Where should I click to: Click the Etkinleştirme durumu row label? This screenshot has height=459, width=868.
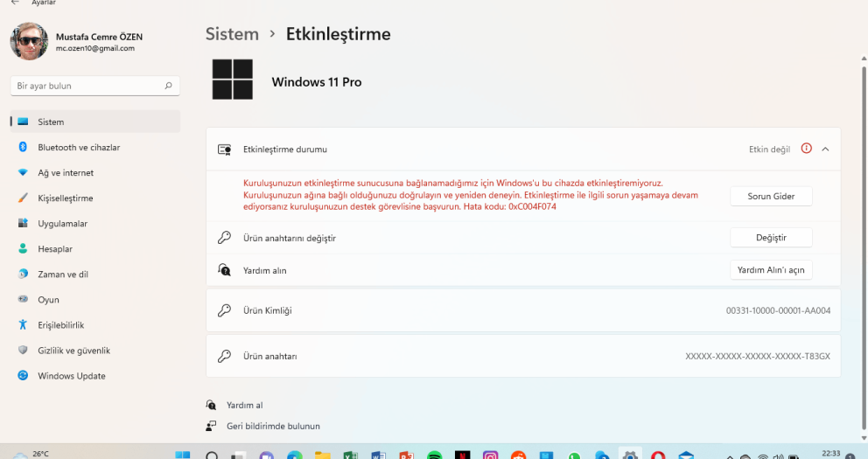285,150
